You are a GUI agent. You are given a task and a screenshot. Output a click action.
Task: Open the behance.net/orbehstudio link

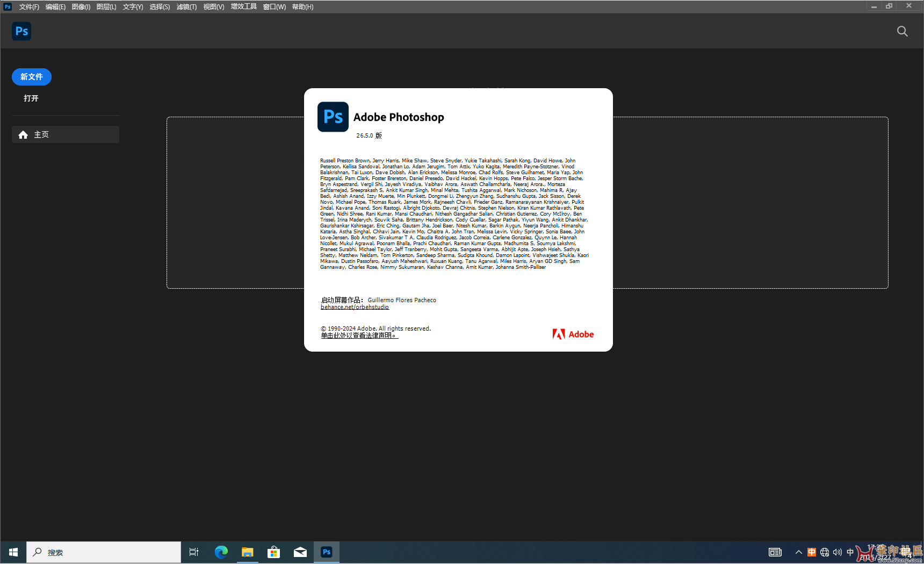pos(355,307)
